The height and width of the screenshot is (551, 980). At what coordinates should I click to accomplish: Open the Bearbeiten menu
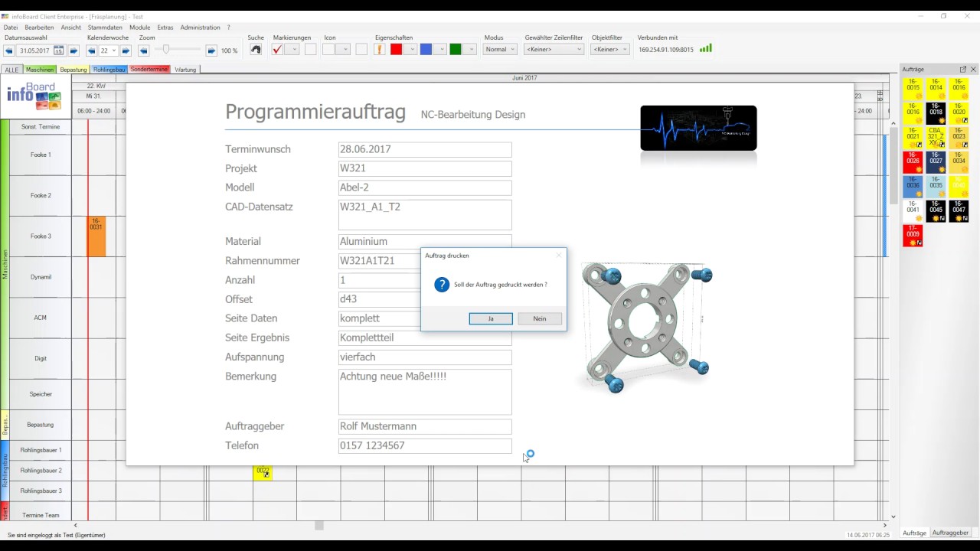pyautogui.click(x=39, y=28)
